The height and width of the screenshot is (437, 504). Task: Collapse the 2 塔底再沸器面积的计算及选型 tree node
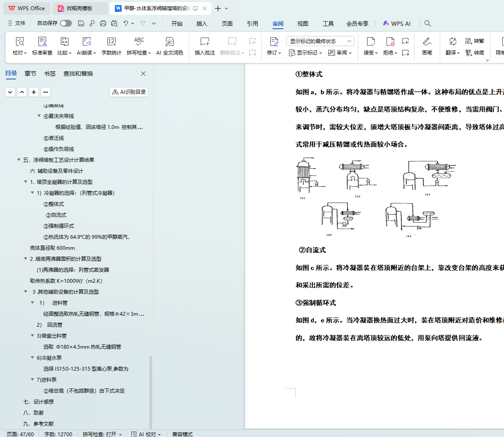click(x=26, y=259)
